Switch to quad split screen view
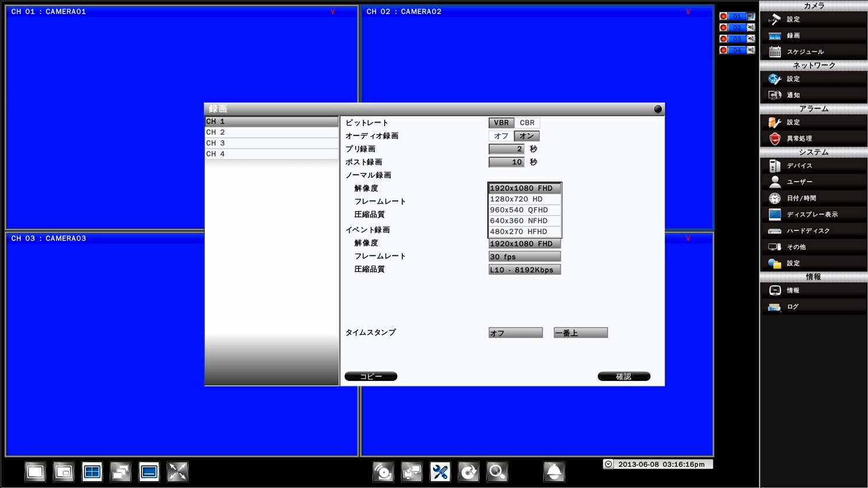The image size is (868, 488). click(x=92, y=472)
